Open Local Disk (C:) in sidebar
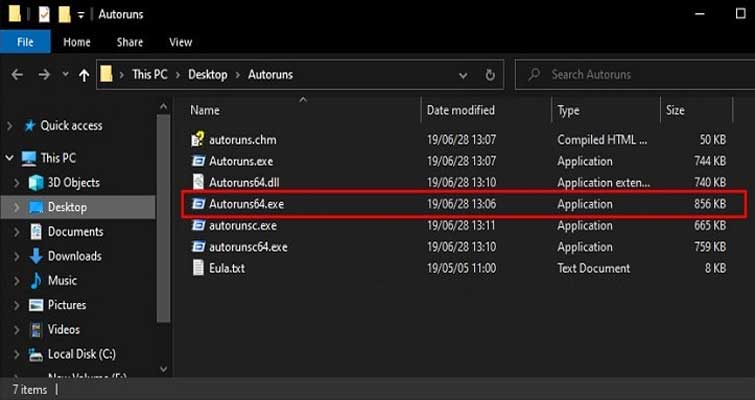 point(81,354)
